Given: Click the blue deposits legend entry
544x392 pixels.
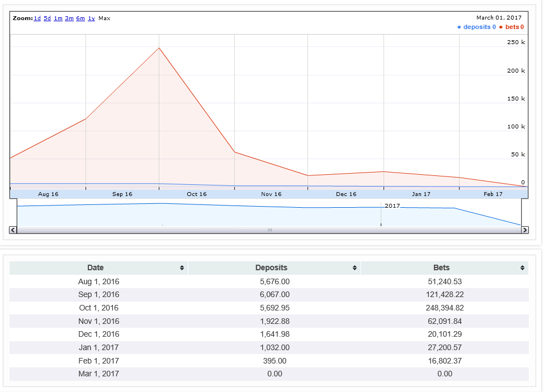Looking at the screenshot, I should tap(476, 27).
